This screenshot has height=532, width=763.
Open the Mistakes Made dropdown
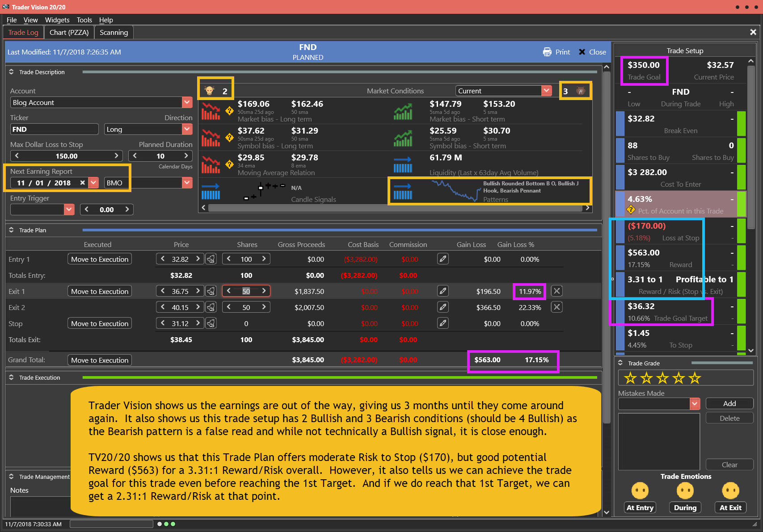[x=695, y=403]
